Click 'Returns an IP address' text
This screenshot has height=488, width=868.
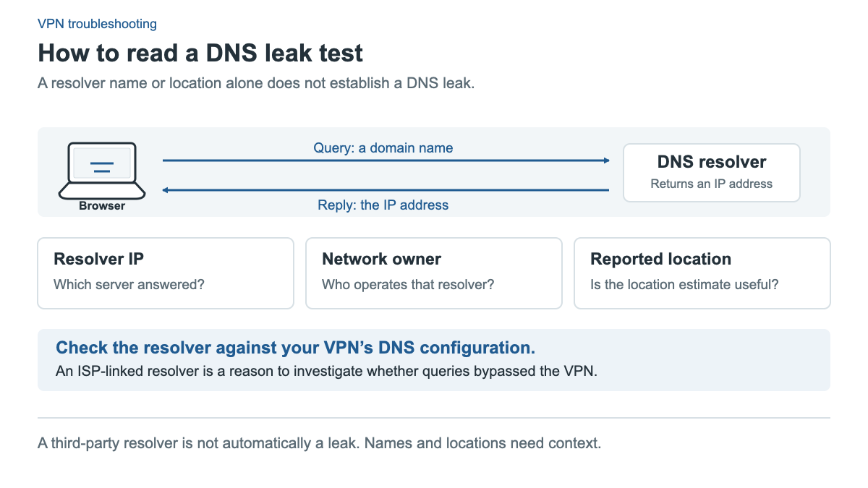point(712,184)
